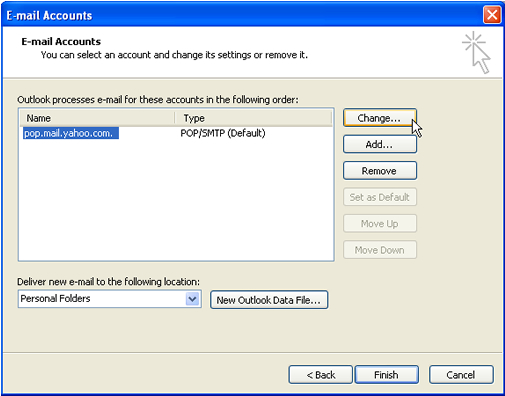Go back with the < Back button
The height and width of the screenshot is (396, 505).
click(x=320, y=375)
